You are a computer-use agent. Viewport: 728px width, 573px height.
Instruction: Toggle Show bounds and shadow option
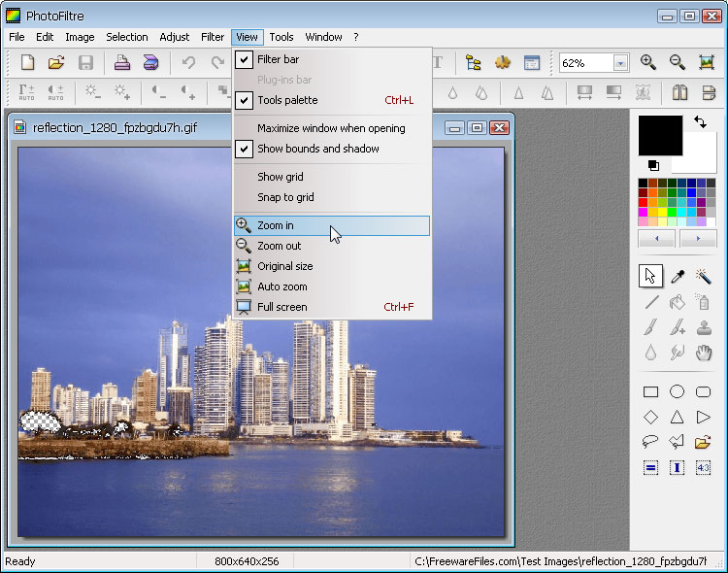(333, 149)
